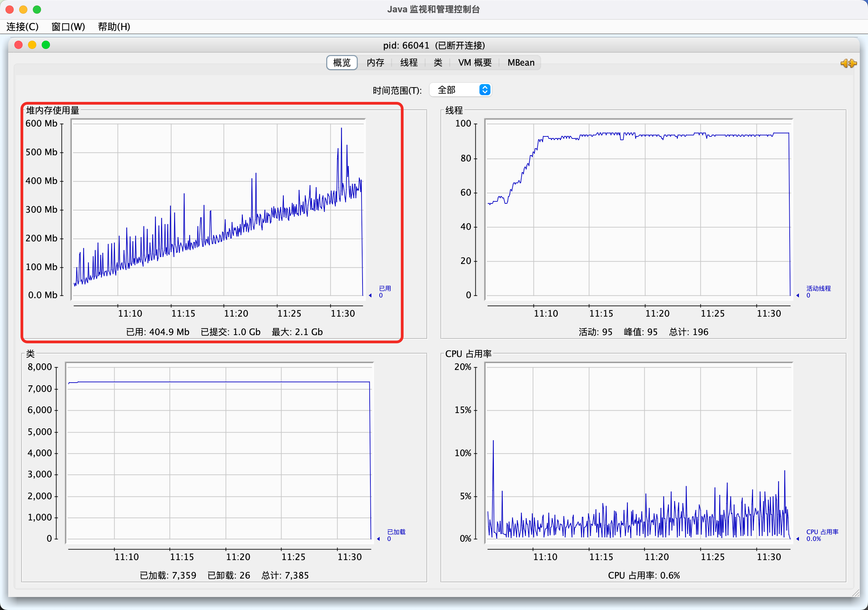Open the 窗口(W) menu
868x610 pixels.
pyautogui.click(x=68, y=27)
